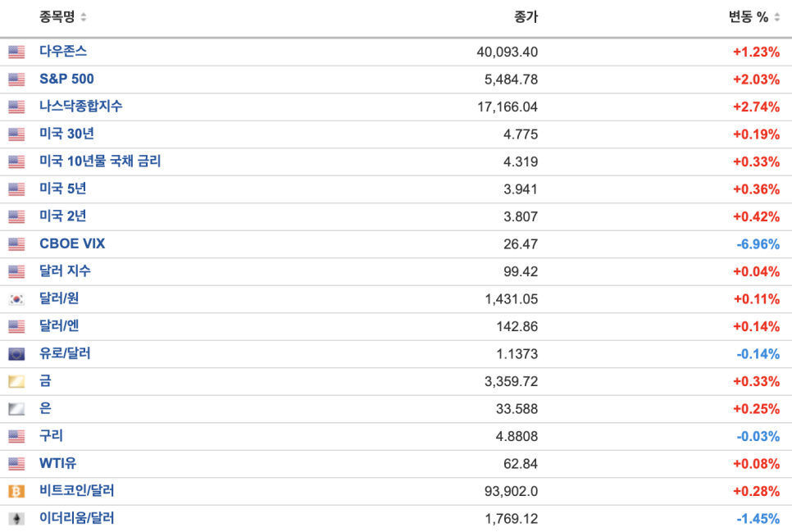Sort by 변동 % column arrows

(x=777, y=17)
